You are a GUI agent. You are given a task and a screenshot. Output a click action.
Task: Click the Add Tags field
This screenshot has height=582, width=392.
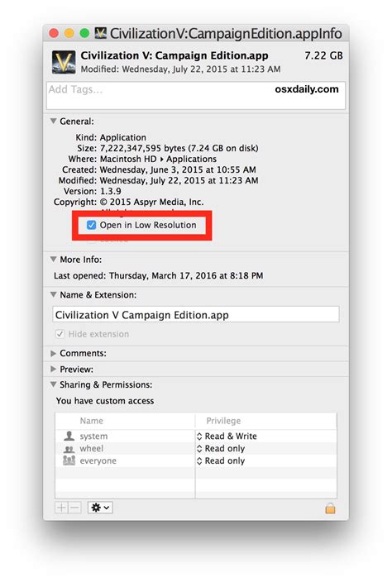196,95
